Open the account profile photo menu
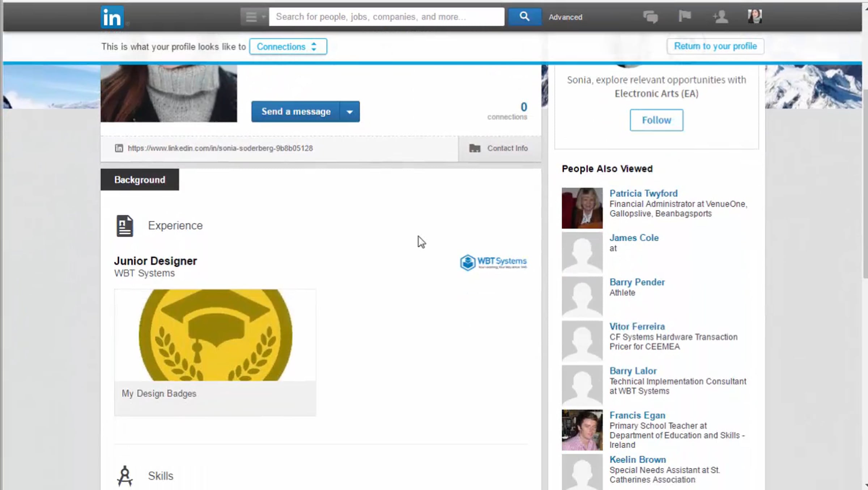868x490 pixels. pos(755,16)
